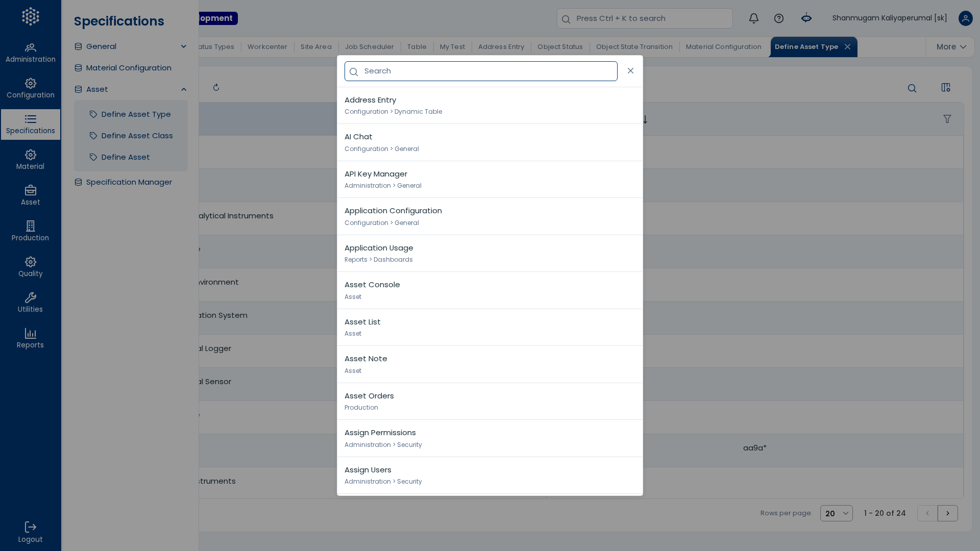Click the table search magnifier icon
The image size is (980, 551).
coord(912,88)
